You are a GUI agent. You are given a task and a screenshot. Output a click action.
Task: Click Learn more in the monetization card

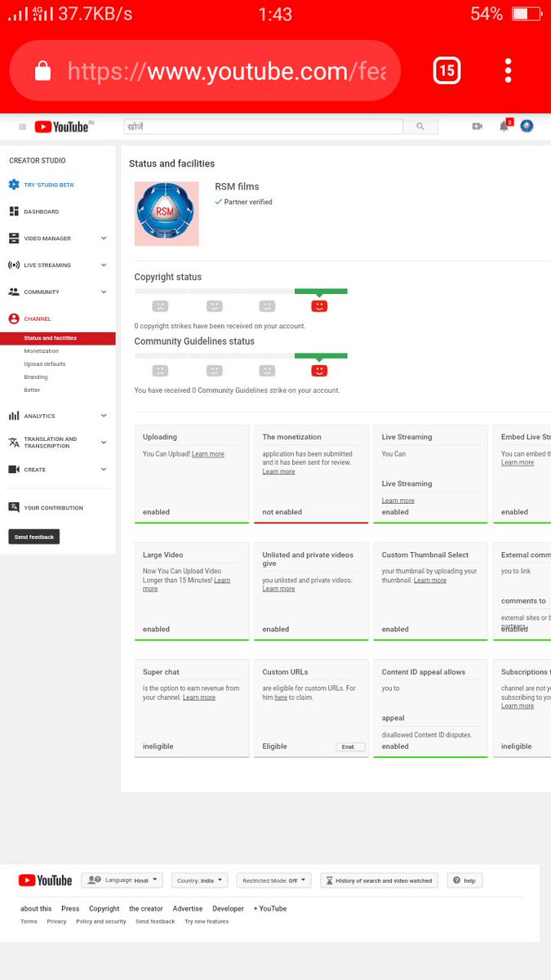(278, 471)
